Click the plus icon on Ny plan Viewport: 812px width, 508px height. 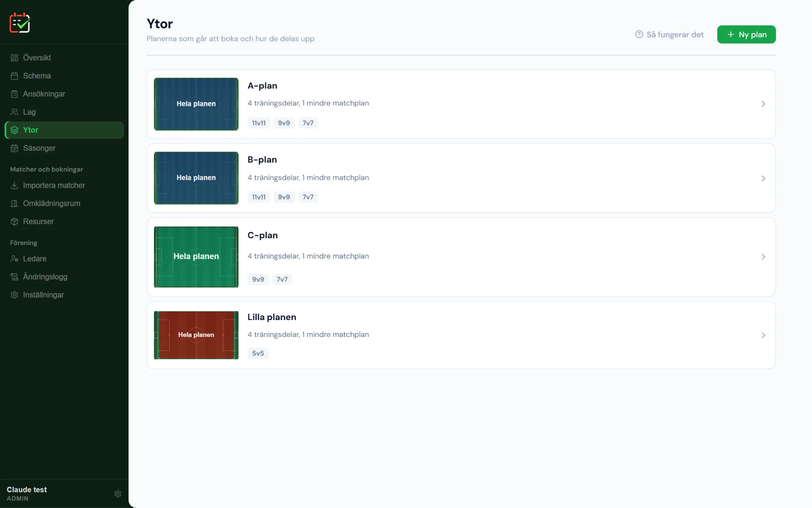pyautogui.click(x=730, y=34)
